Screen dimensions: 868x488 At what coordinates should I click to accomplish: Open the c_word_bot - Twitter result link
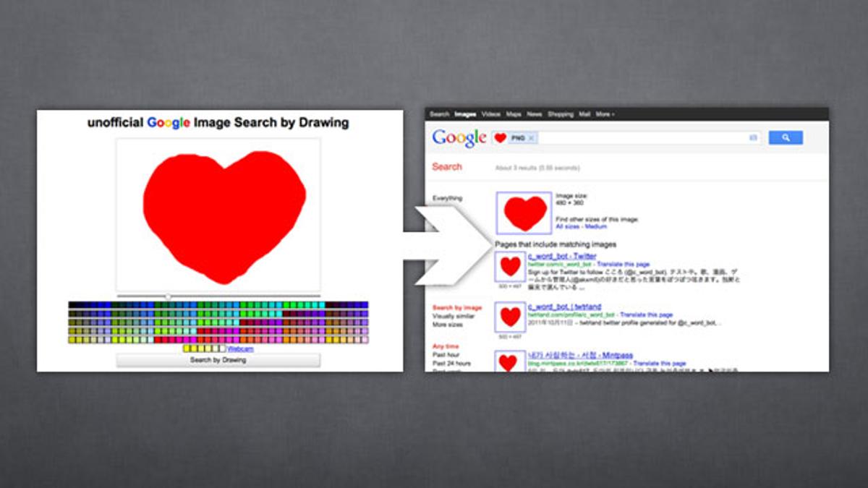coord(562,256)
